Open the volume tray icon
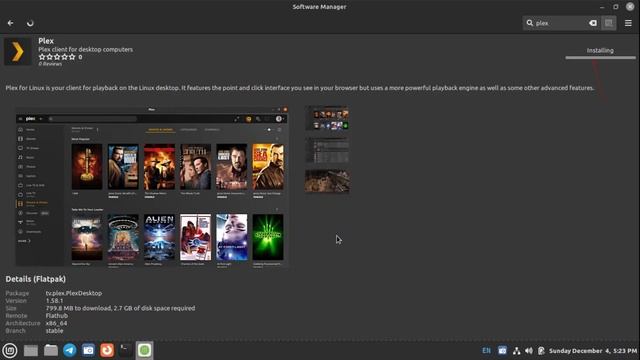640x360 pixels. 529,351
